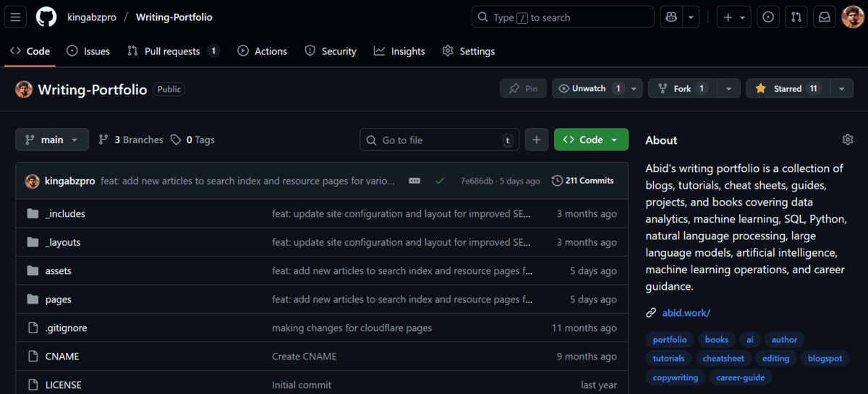Expand the star lists dropdown arrow
Image resolution: width=868 pixels, height=394 pixels.
click(841, 88)
